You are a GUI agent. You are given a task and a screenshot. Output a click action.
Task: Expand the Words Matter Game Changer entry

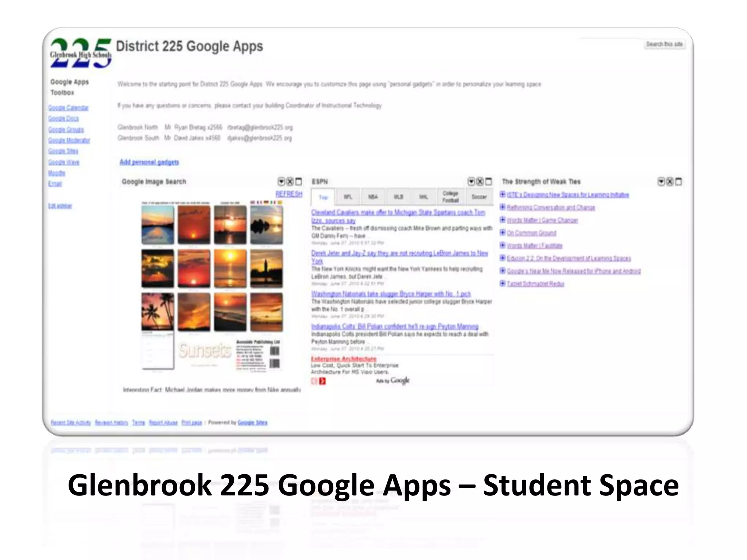[x=503, y=220]
